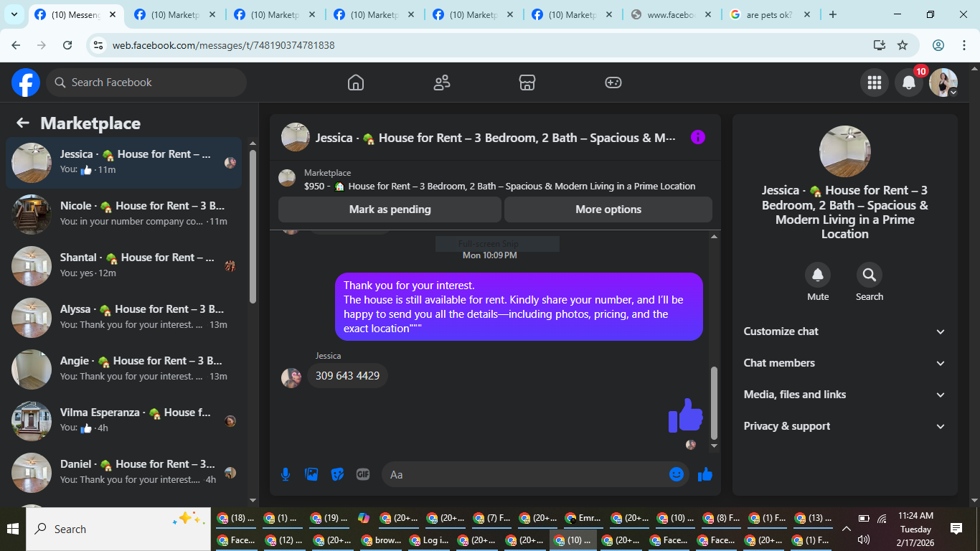Screen dimensions: 980x551
Task: Search in conversation magnifier icon
Action: point(870,275)
